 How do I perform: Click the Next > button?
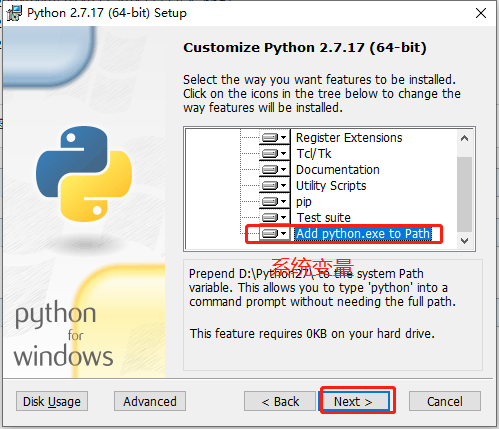coord(354,401)
